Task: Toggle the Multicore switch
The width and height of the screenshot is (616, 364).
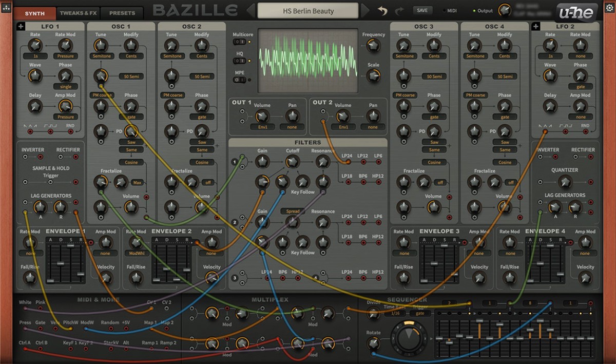Action: [x=239, y=42]
